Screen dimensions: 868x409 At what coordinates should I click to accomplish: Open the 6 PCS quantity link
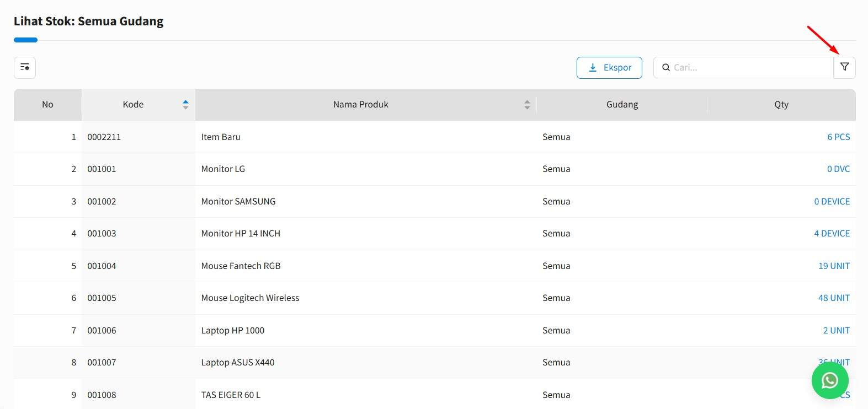point(838,137)
